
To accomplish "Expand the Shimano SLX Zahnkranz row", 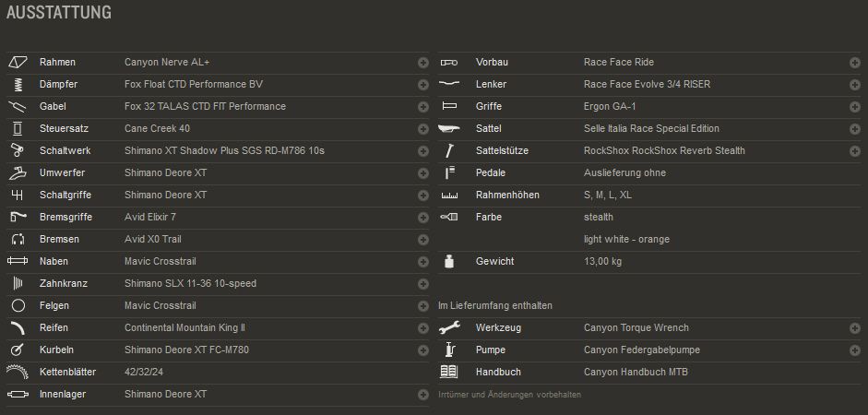I will click(x=422, y=284).
